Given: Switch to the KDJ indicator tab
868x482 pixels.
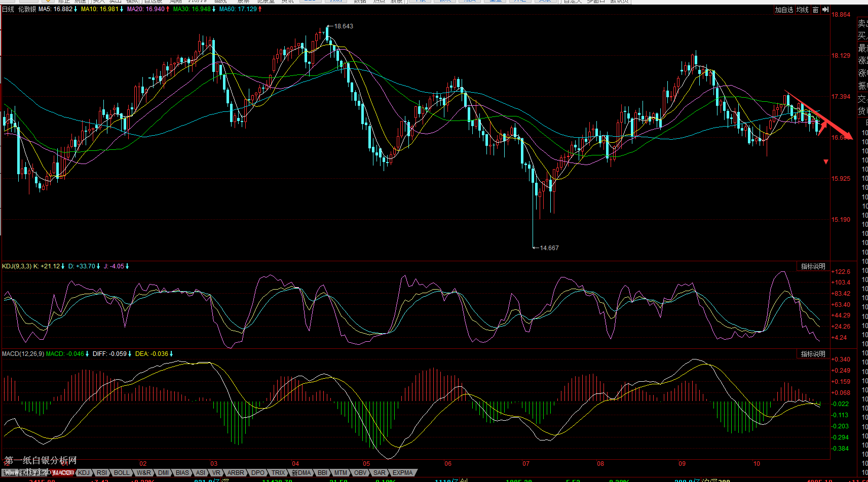Looking at the screenshot, I should 84,473.
